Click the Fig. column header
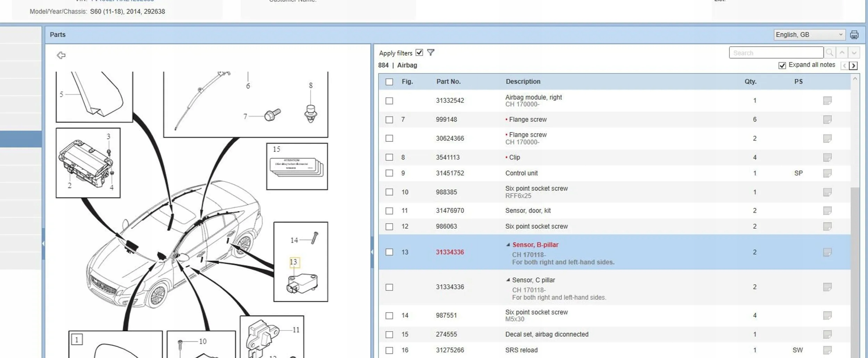This screenshot has height=358, width=868. click(x=407, y=82)
